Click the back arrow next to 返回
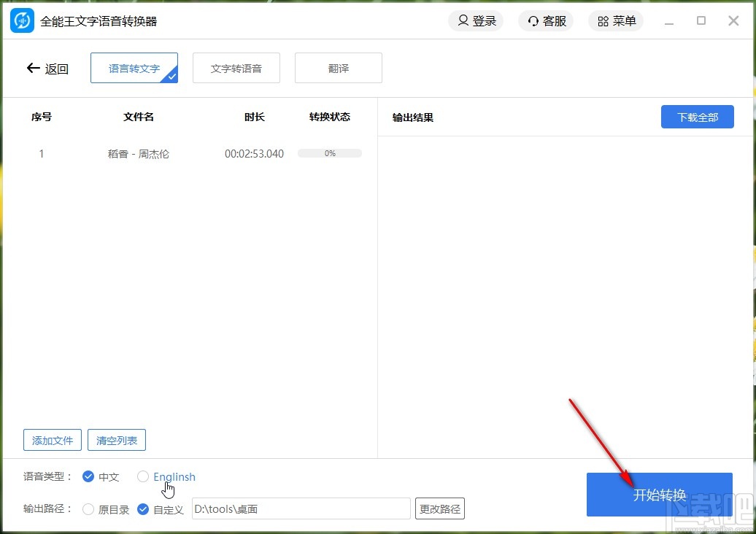Viewport: 756px width, 534px height. tap(33, 68)
